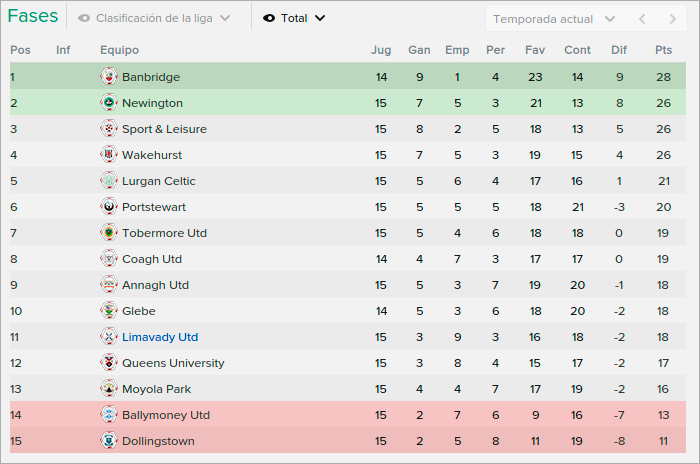The image size is (700, 464).
Task: Click the Moyola Park club badge
Action: pos(108,389)
